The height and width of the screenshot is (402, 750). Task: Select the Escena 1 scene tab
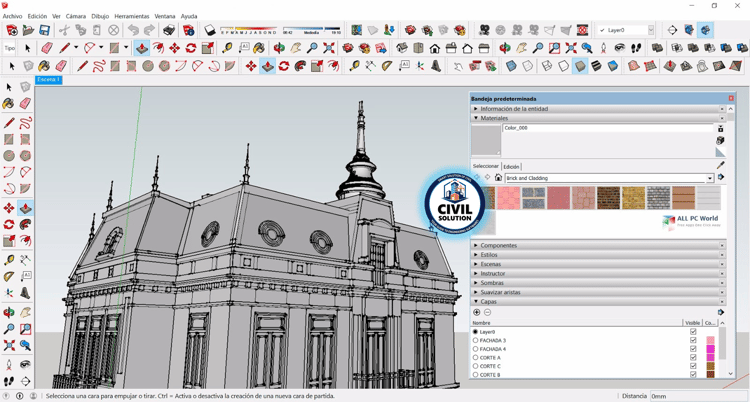[48, 80]
